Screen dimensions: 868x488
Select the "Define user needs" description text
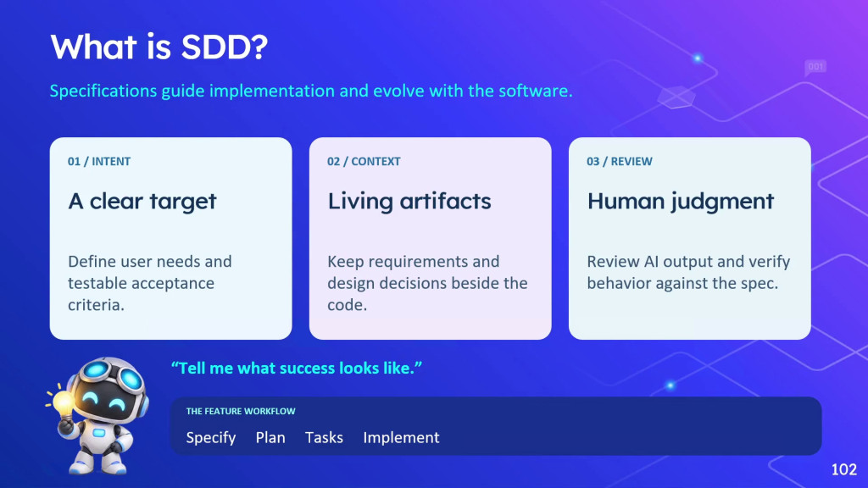click(x=150, y=283)
